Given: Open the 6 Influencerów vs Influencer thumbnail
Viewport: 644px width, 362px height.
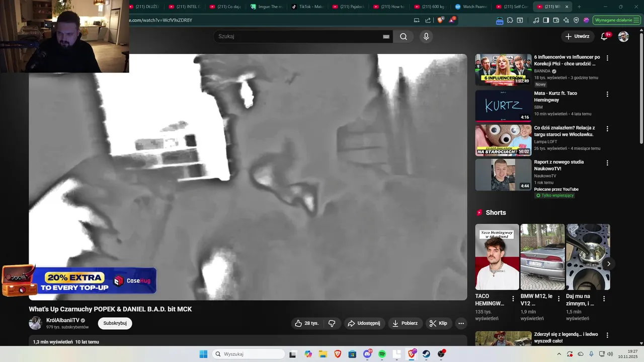Looking at the screenshot, I should coord(503,69).
